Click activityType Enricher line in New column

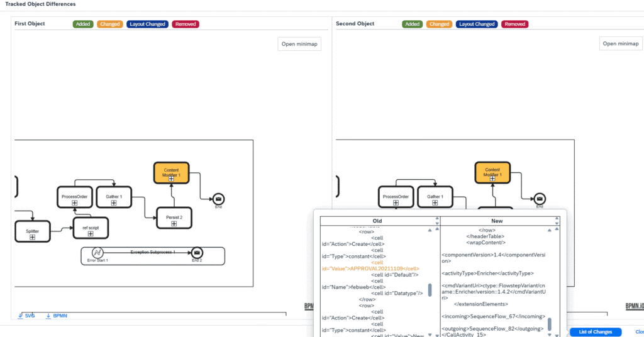coord(488,273)
